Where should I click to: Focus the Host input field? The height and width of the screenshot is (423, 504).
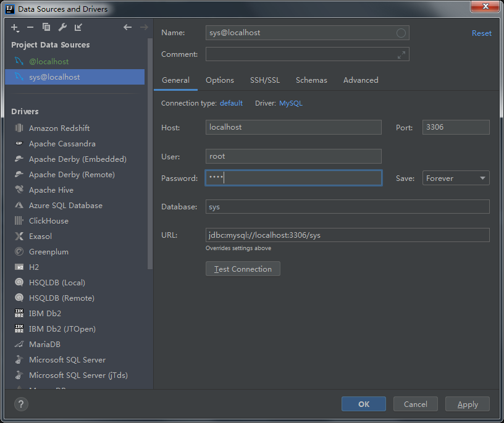(x=293, y=127)
